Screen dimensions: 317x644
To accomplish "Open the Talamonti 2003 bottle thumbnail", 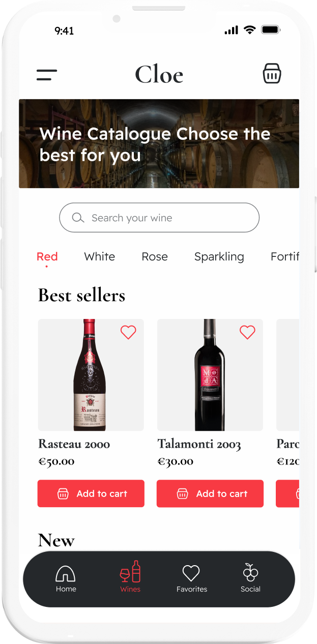I will coord(210,375).
